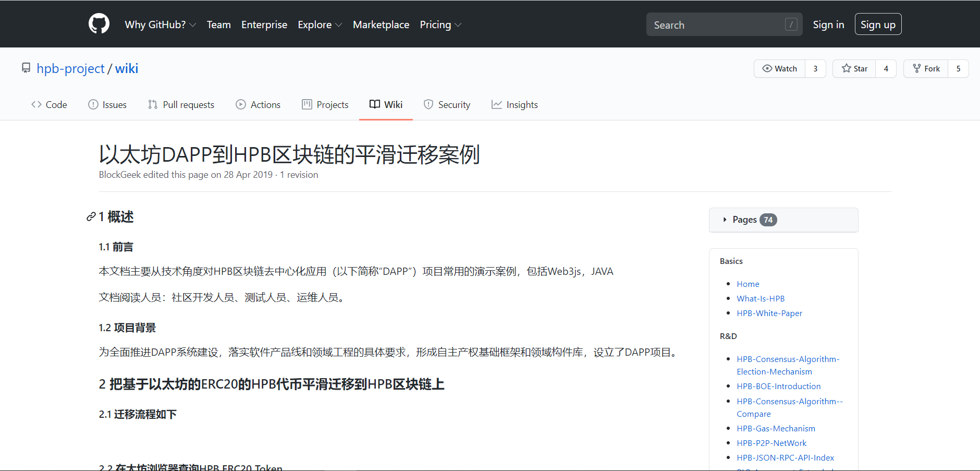Open the watchers count 3
980x471 pixels.
815,69
